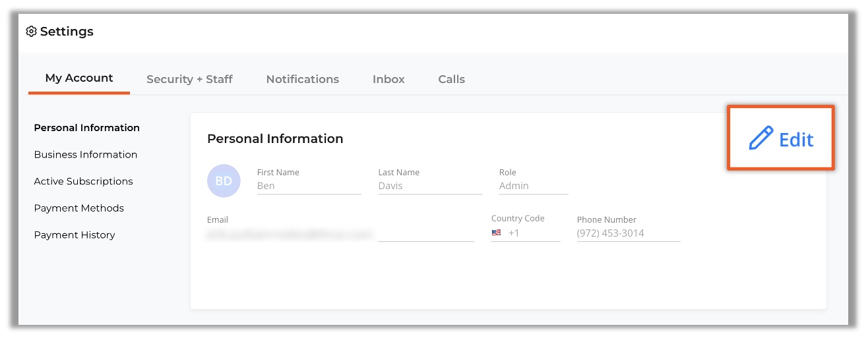Select Personal Information in sidebar

pyautogui.click(x=87, y=128)
